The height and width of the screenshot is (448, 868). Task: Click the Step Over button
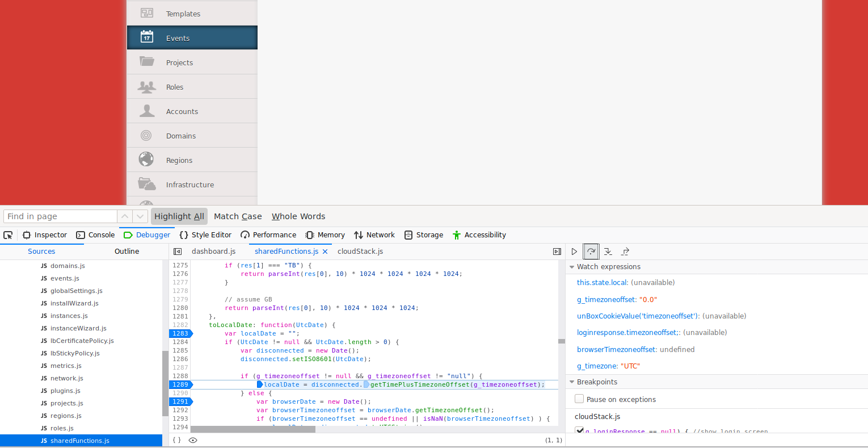591,252
